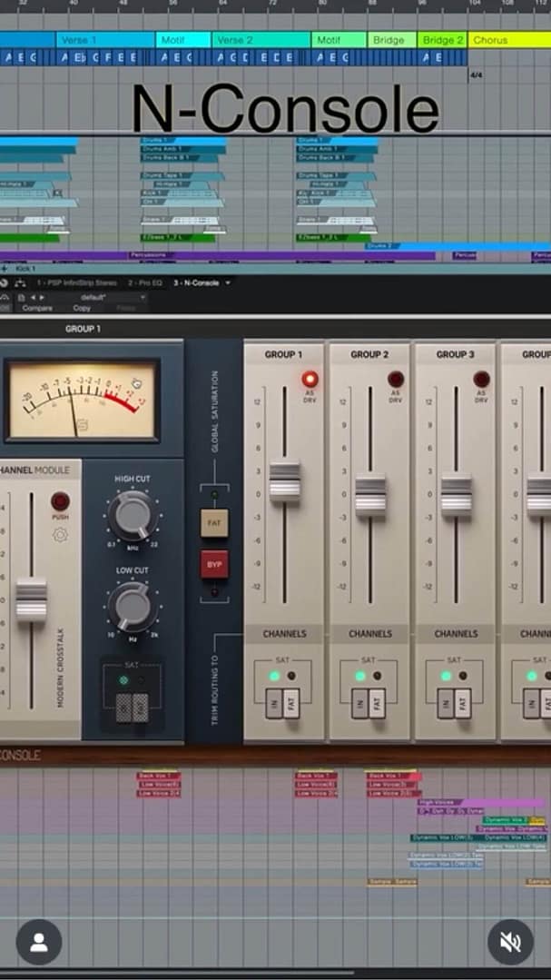Click the Group 3 fader handle
The width and height of the screenshot is (551, 980).
pos(457,496)
